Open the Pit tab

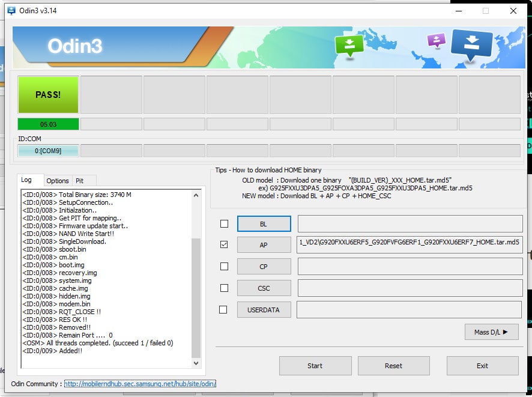[x=80, y=181]
